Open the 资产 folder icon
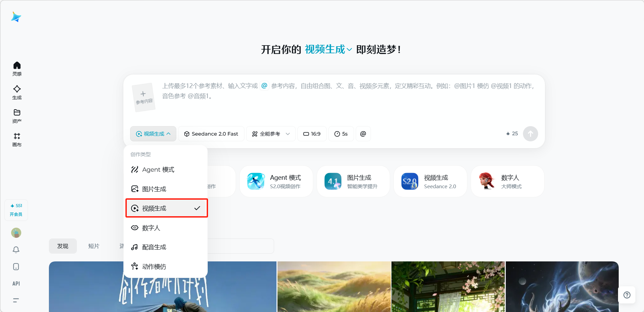The image size is (644, 312). 17,116
